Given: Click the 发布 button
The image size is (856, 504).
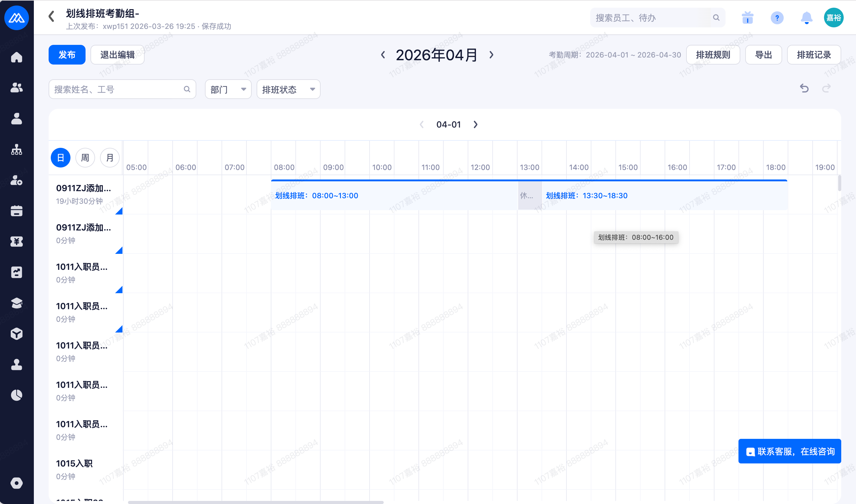Looking at the screenshot, I should click(x=67, y=55).
